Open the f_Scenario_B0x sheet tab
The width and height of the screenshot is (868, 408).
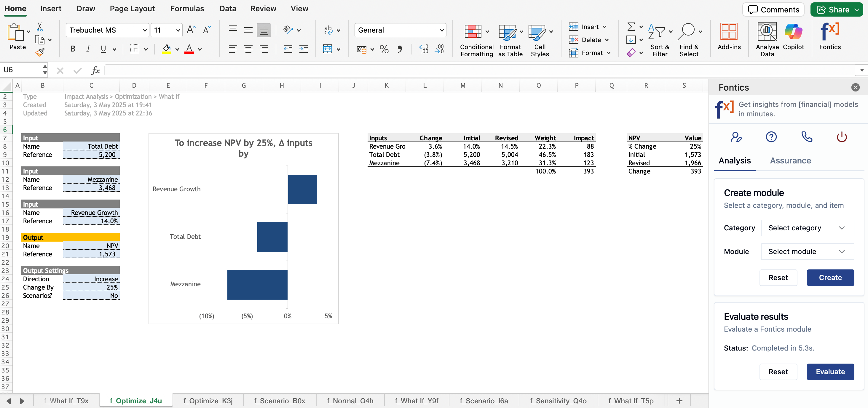pyautogui.click(x=279, y=401)
